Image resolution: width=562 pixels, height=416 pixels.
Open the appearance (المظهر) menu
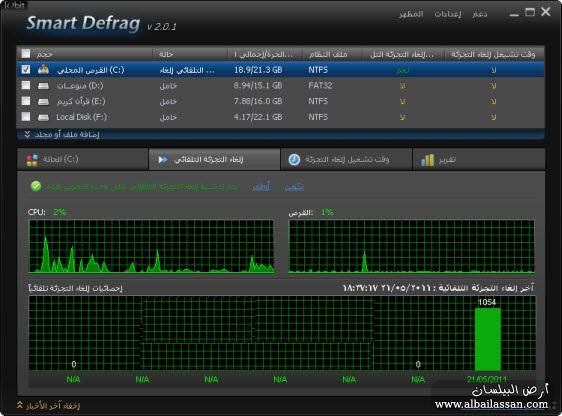[411, 14]
